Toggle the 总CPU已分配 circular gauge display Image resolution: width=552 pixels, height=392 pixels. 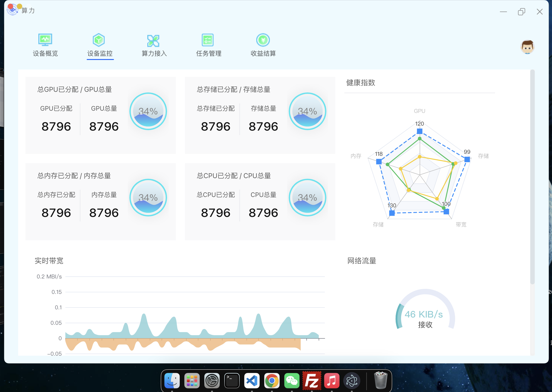(307, 198)
